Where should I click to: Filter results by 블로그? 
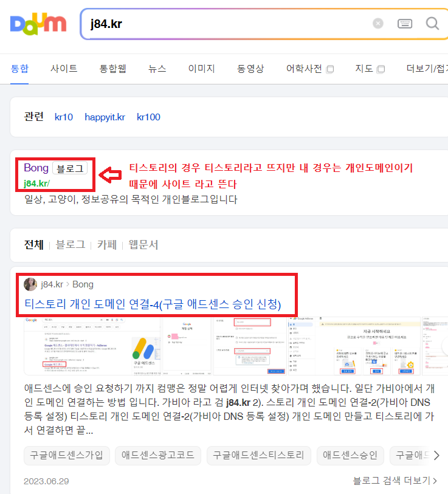pos(71,245)
